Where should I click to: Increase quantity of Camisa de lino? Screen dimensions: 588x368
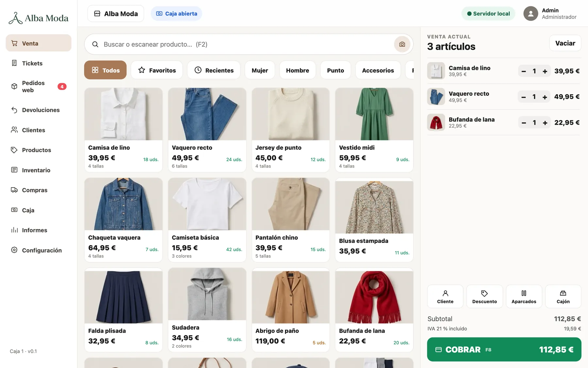(545, 71)
